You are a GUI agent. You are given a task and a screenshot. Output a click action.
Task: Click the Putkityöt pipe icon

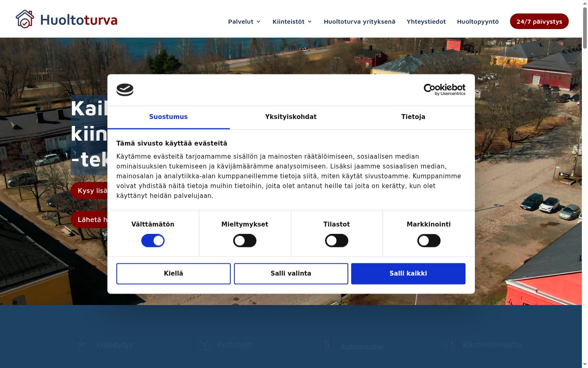click(204, 345)
